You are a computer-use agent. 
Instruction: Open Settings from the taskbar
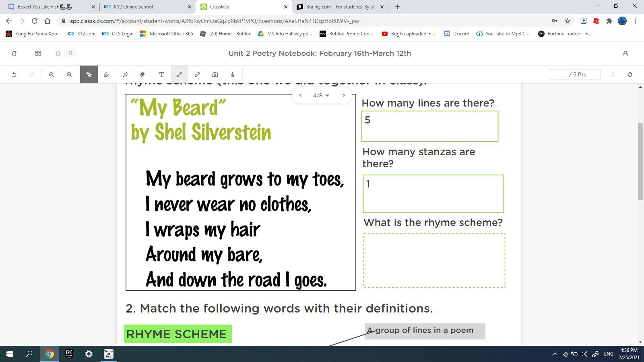89,354
